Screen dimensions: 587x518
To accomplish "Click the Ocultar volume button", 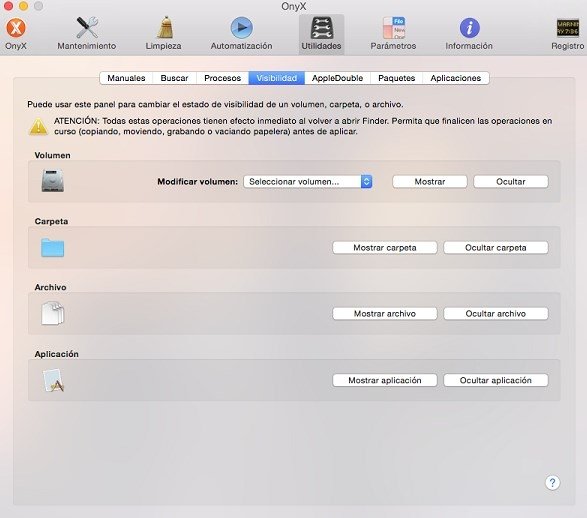I will (x=511, y=182).
